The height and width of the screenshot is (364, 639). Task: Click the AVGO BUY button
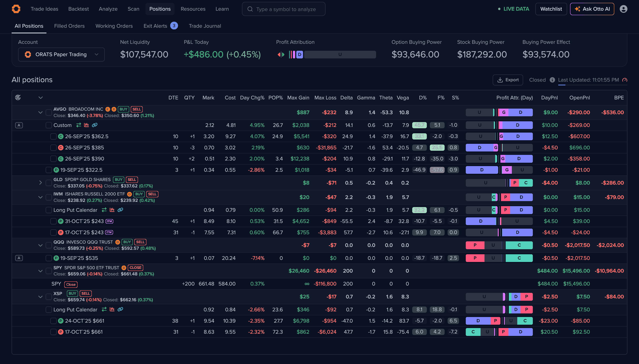[x=123, y=109]
